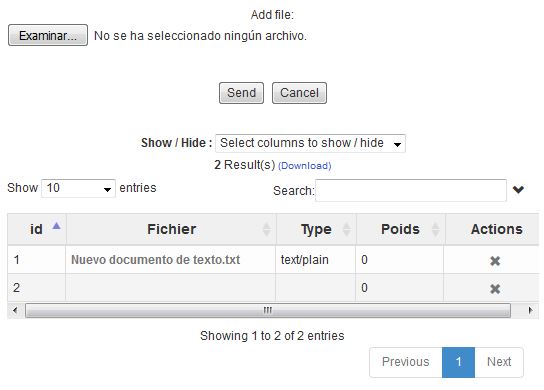
Task: Click the '2 Result(s)' text
Action: (244, 165)
